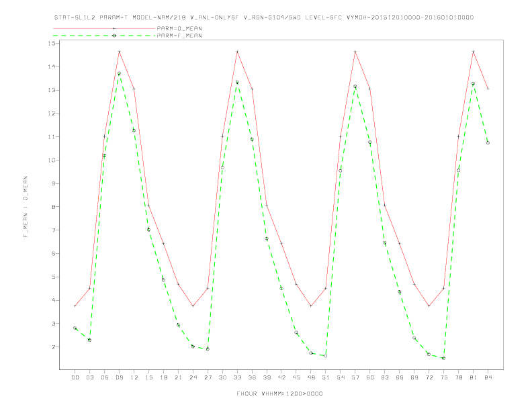Select the green dashed F_MEAN legend line sample
The height and width of the screenshot is (411, 532).
click(104, 36)
